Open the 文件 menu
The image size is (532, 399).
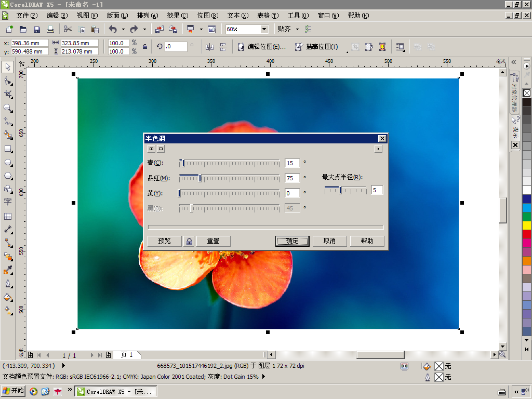(x=27, y=16)
